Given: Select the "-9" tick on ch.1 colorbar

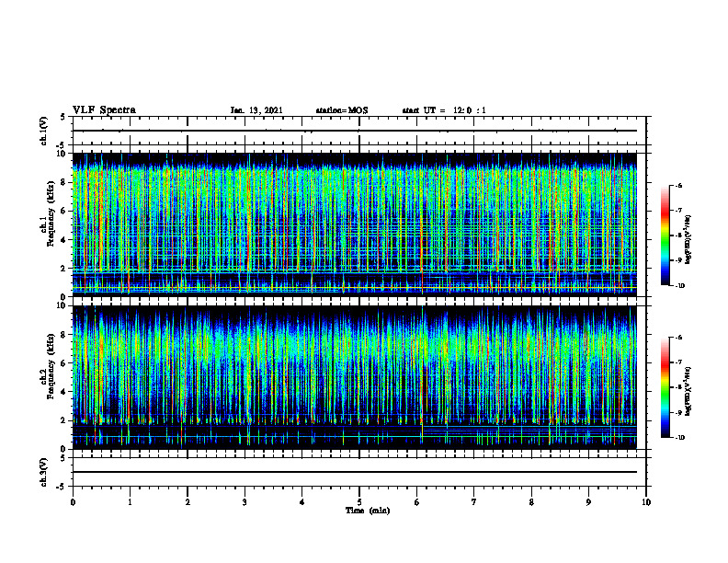Looking at the screenshot, I should pyautogui.click(x=678, y=260).
